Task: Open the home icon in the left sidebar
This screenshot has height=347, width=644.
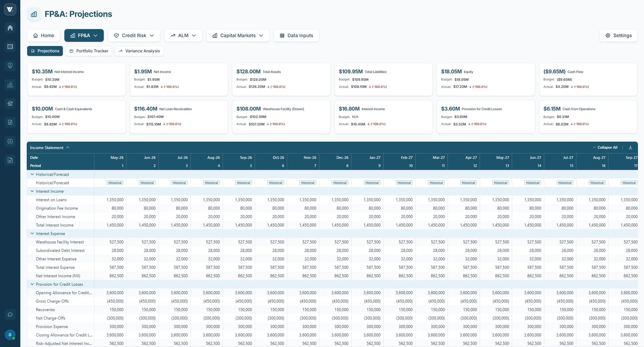Action: pos(10,28)
